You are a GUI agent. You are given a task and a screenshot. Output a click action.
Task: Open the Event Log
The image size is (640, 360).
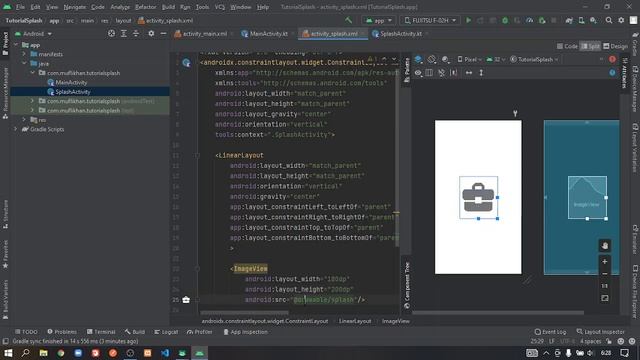[550, 332]
